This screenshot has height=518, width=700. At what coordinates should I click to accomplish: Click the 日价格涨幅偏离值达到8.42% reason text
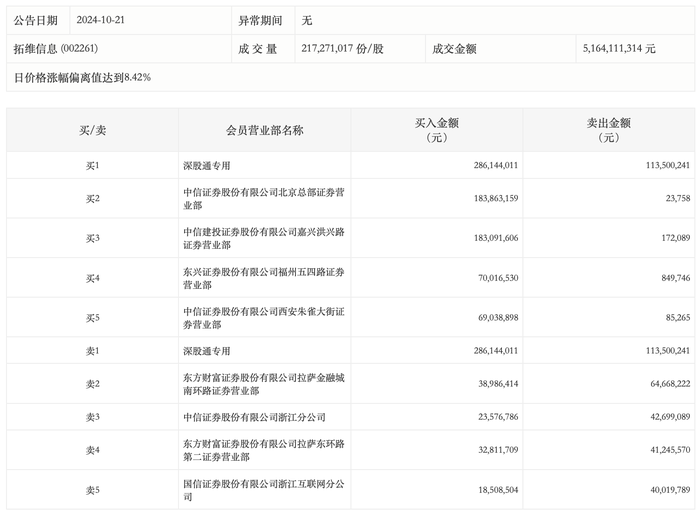(82, 78)
